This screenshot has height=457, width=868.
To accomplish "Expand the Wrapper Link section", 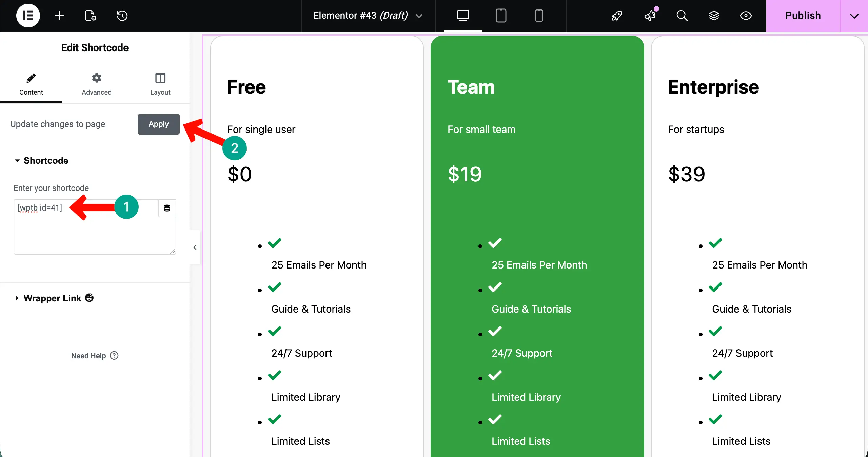I will pyautogui.click(x=53, y=298).
